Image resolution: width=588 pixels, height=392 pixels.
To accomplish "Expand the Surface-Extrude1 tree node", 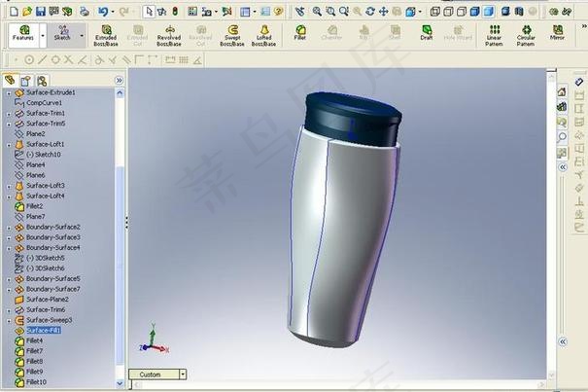I will tap(8, 92).
